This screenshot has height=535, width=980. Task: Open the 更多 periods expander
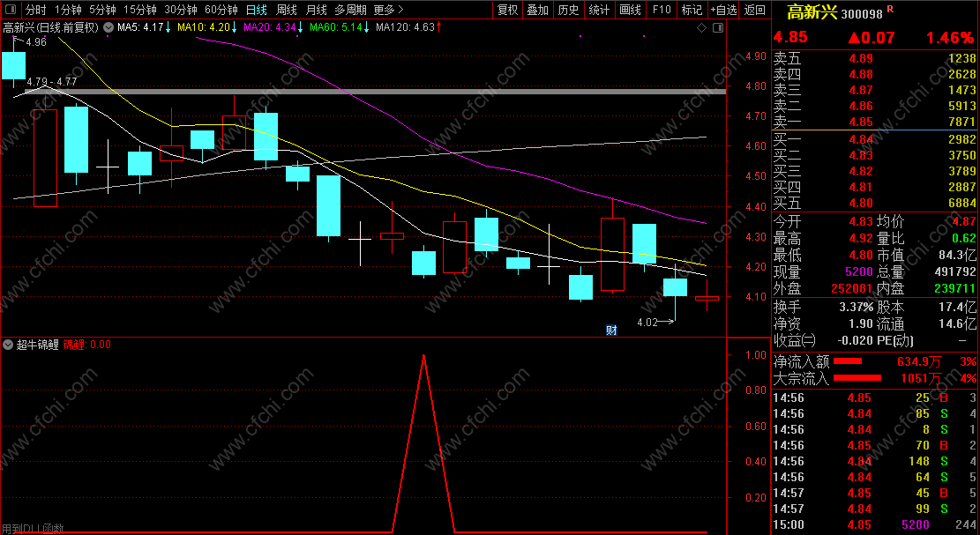pos(389,10)
